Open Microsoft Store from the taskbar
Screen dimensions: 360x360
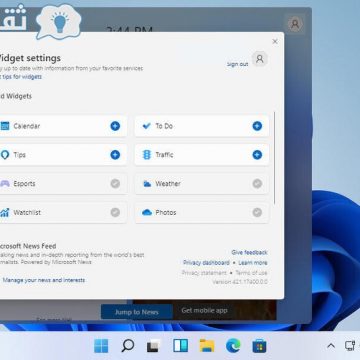point(260,346)
